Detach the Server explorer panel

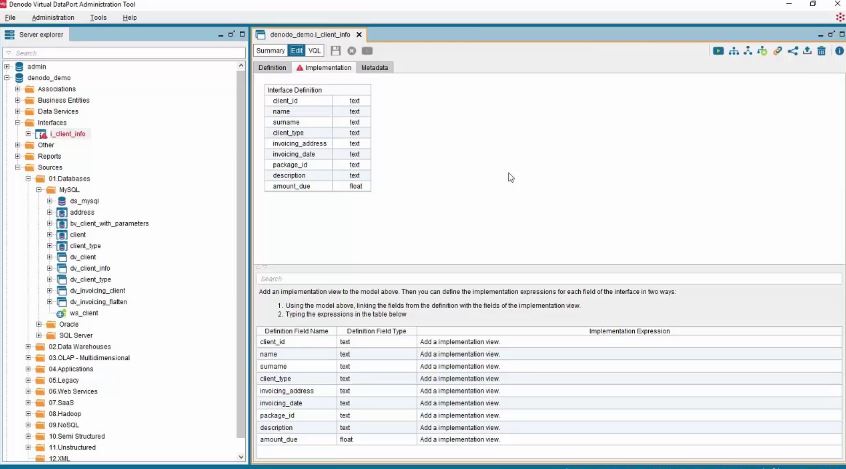[x=231, y=35]
